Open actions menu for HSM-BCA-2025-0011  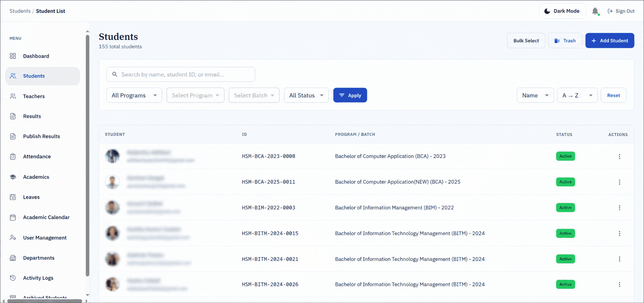pyautogui.click(x=619, y=182)
